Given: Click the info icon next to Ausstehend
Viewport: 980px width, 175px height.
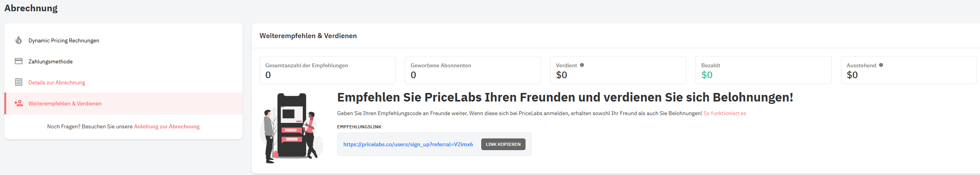Looking at the screenshot, I should 881,65.
